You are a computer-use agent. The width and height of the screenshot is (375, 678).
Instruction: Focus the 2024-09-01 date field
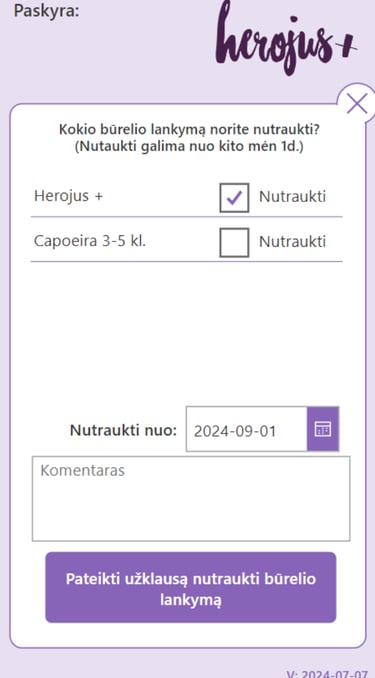pos(247,429)
